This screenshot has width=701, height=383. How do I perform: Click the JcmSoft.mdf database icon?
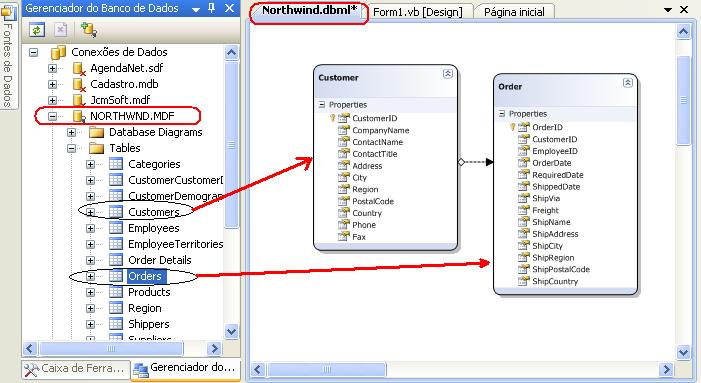point(79,100)
